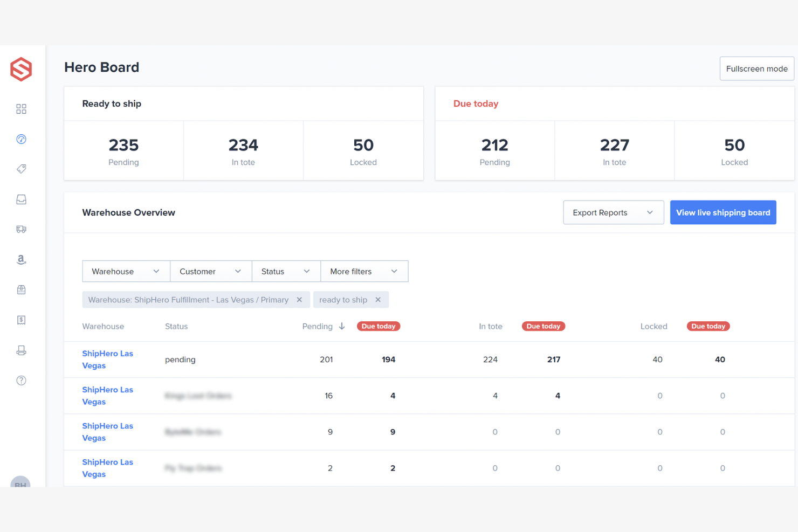Select the dashboard grid icon in sidebar
Screen dimensions: 798x532
pos(21,108)
